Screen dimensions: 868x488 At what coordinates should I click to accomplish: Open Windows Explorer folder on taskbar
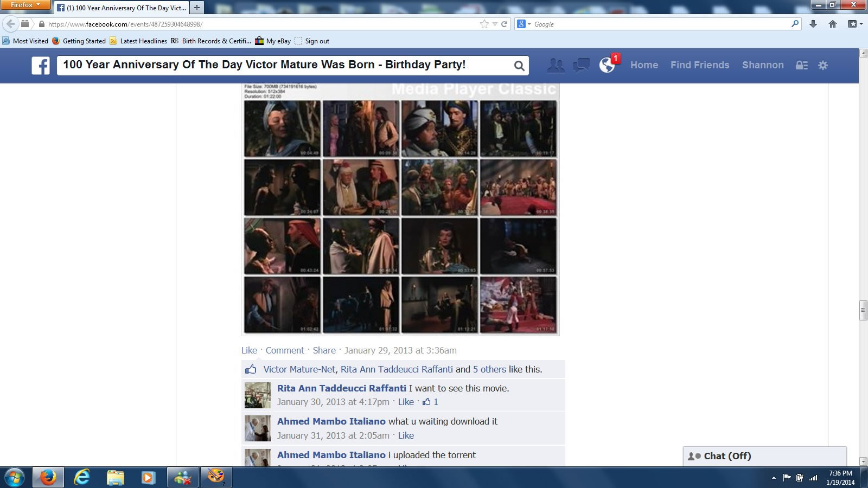pyautogui.click(x=115, y=478)
